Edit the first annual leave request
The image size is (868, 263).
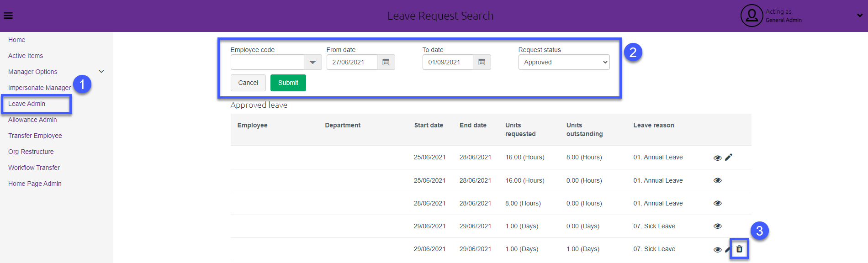tap(729, 157)
